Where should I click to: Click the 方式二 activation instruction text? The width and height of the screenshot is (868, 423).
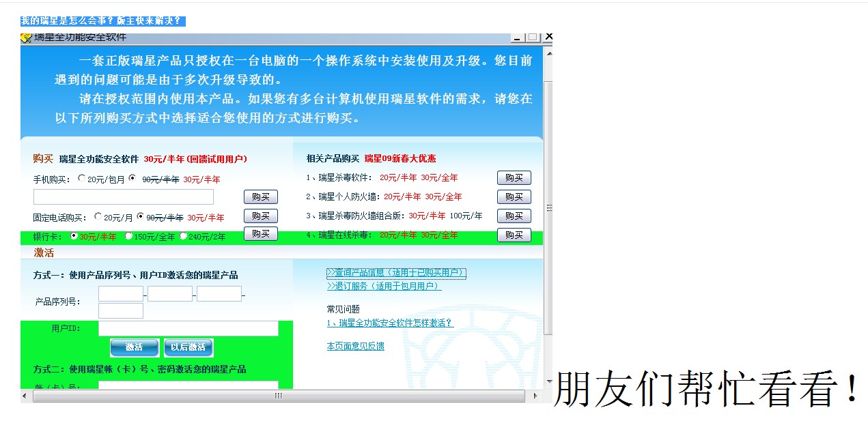click(139, 370)
